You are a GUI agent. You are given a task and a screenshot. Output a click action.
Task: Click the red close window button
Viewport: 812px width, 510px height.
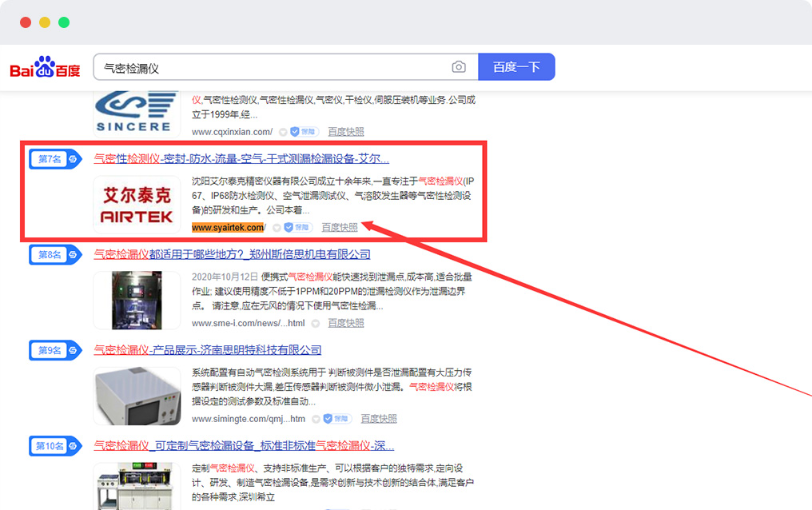click(x=26, y=22)
